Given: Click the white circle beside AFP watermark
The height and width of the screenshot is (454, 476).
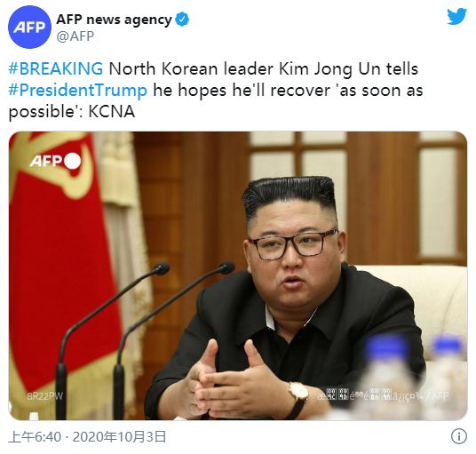Looking at the screenshot, I should (72, 161).
